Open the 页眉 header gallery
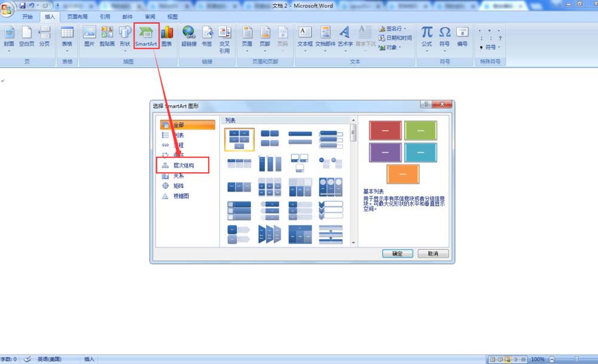 pos(247,38)
